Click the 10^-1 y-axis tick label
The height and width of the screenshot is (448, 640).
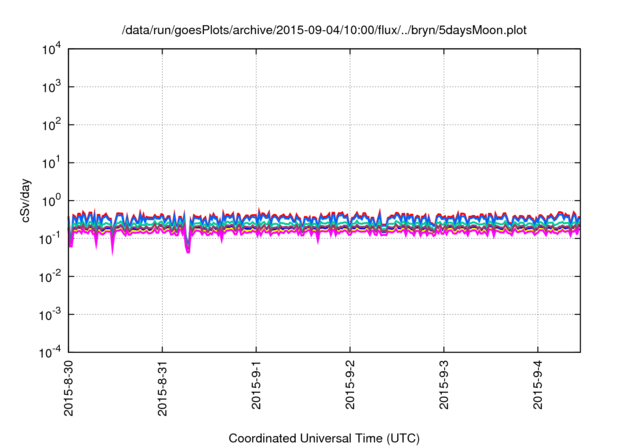pyautogui.click(x=50, y=239)
